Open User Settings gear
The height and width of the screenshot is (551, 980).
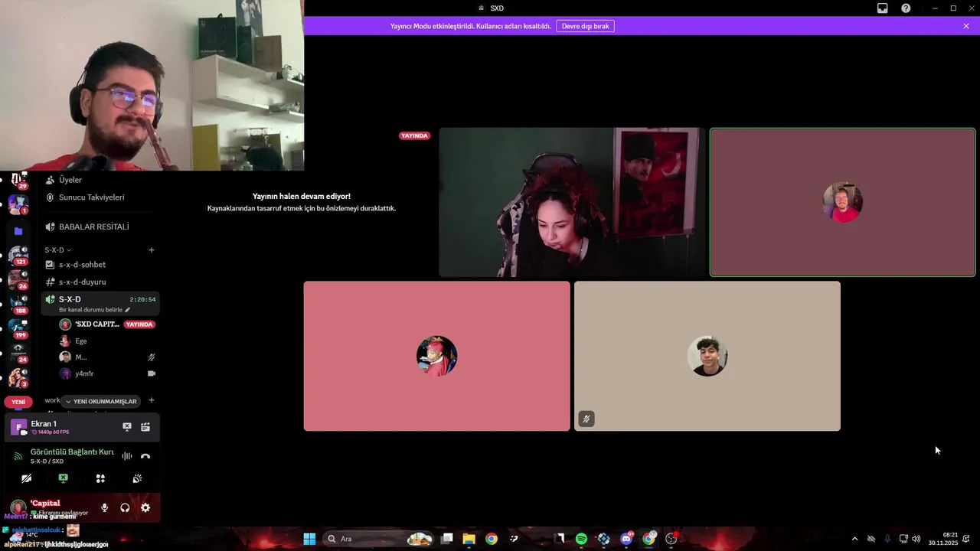[x=145, y=507]
